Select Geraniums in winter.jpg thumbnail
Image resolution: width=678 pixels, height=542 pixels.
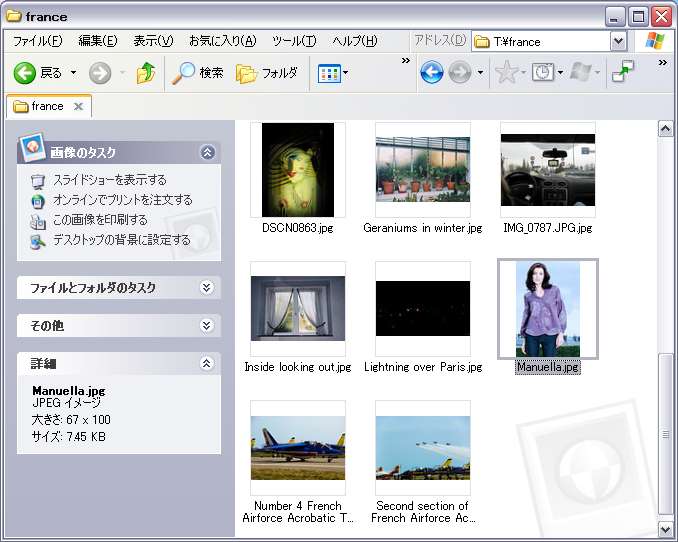[x=423, y=170]
